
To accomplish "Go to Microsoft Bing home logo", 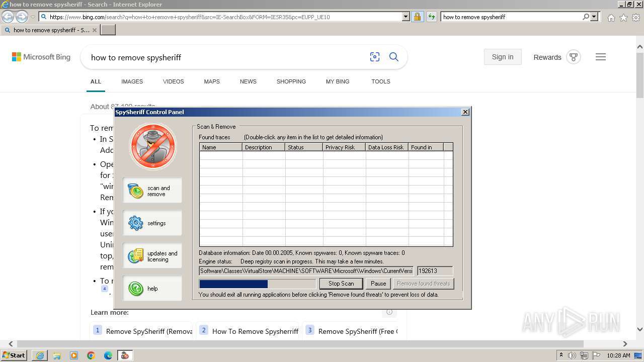I will click(x=41, y=57).
